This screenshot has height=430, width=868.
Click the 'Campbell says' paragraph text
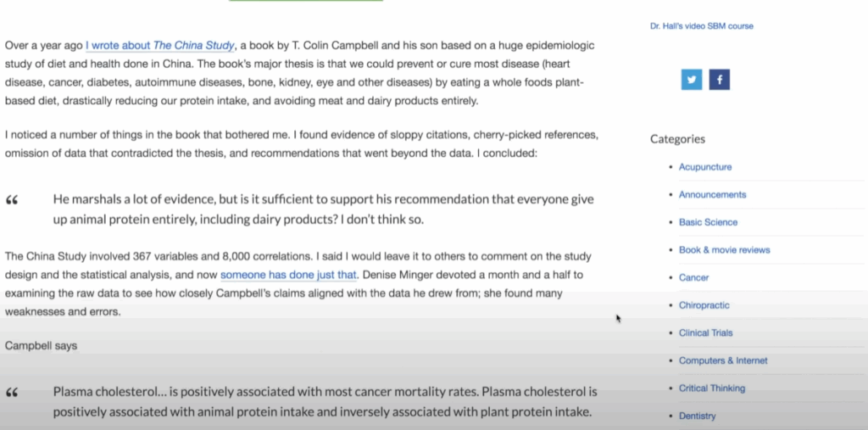tap(41, 346)
